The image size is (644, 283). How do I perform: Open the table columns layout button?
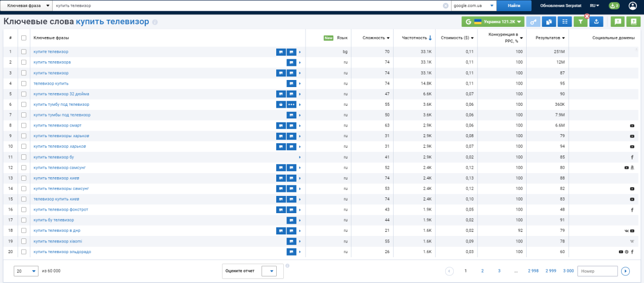click(x=565, y=22)
